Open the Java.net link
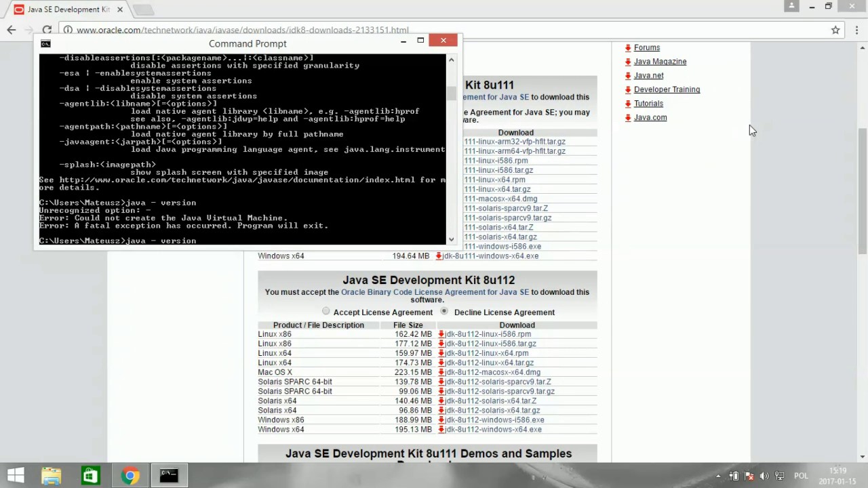The image size is (868, 488). pos(648,76)
